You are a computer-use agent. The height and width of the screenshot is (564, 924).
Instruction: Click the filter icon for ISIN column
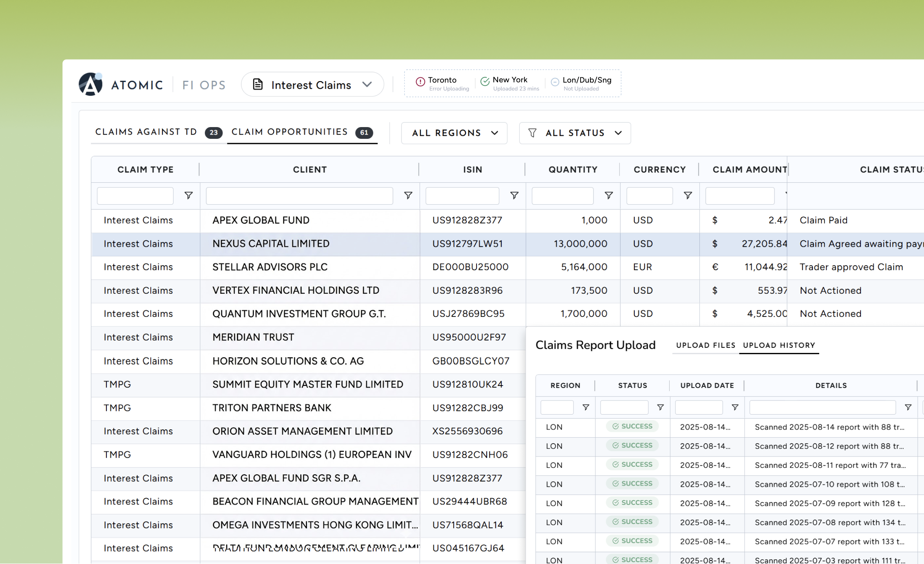pyautogui.click(x=514, y=195)
